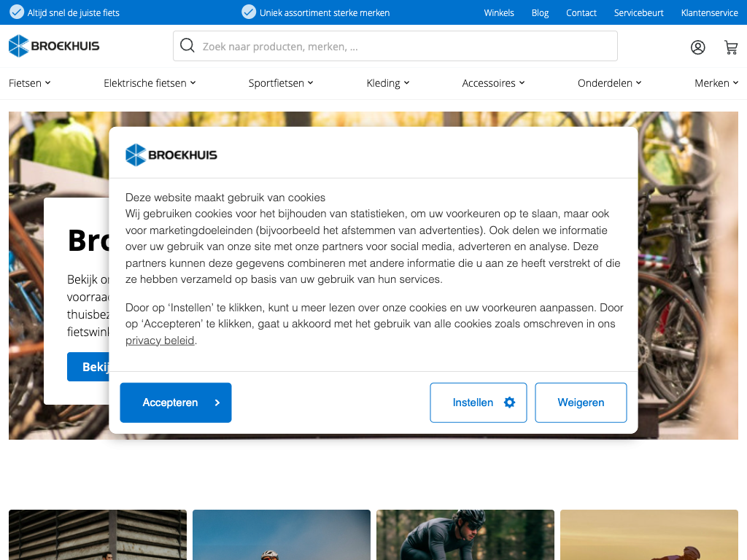Open the user account icon
Screen dimensions: 747x560
click(697, 47)
